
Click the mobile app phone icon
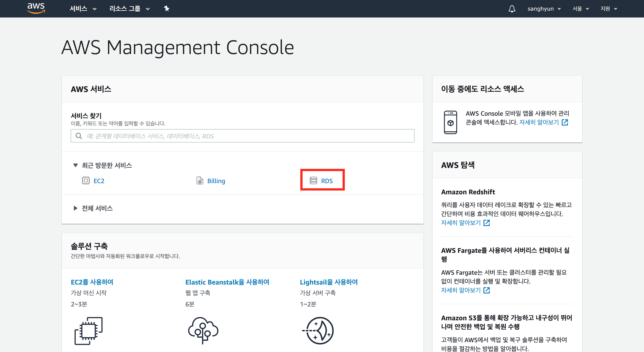(450, 122)
